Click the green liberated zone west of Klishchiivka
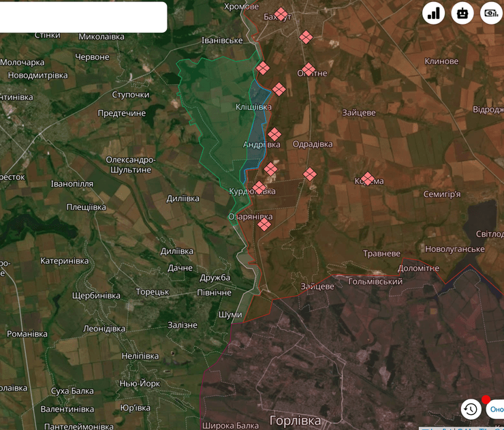 point(204,102)
